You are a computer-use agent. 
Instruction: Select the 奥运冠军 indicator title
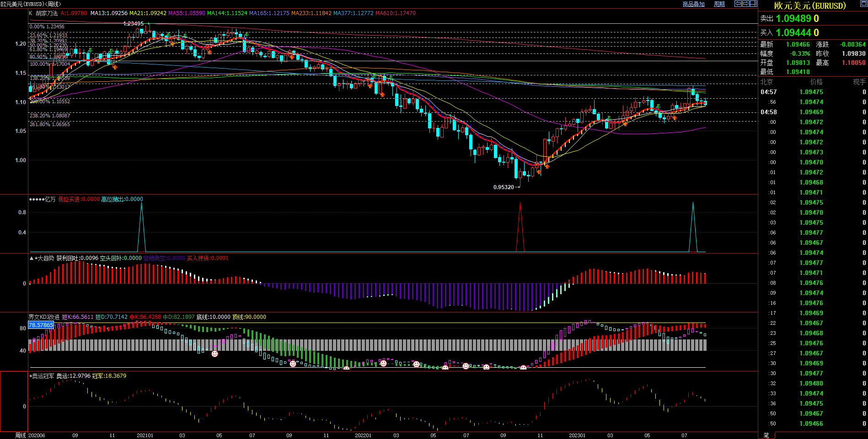pyautogui.click(x=43, y=376)
